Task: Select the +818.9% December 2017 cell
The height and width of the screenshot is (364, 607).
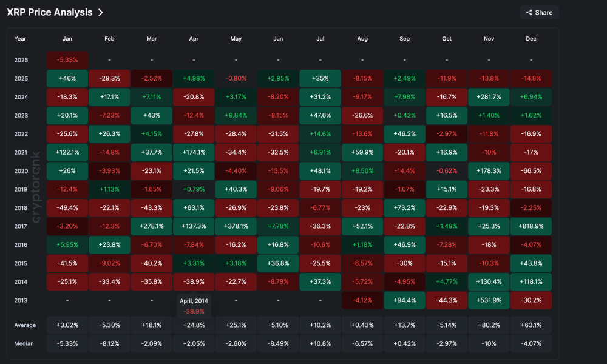Action: [x=531, y=226]
